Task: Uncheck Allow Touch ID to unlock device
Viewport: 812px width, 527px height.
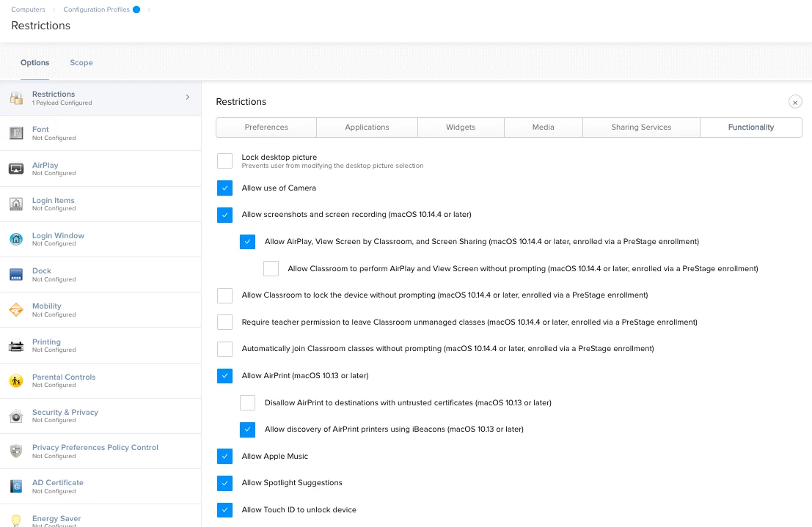Action: tap(224, 510)
